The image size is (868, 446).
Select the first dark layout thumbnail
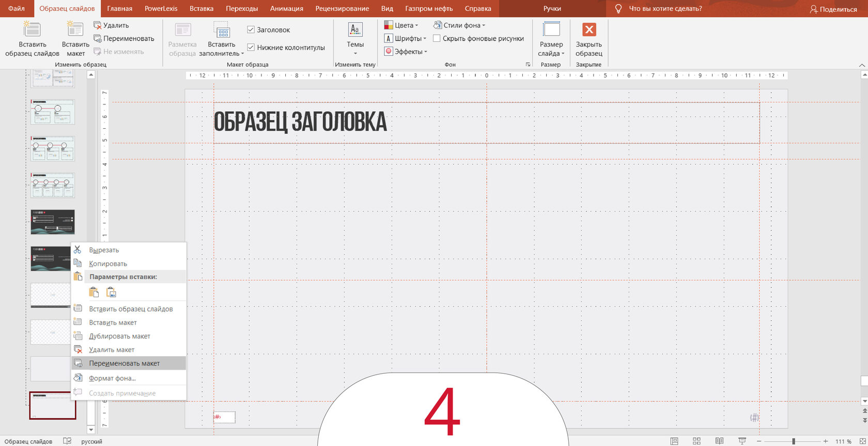click(53, 222)
